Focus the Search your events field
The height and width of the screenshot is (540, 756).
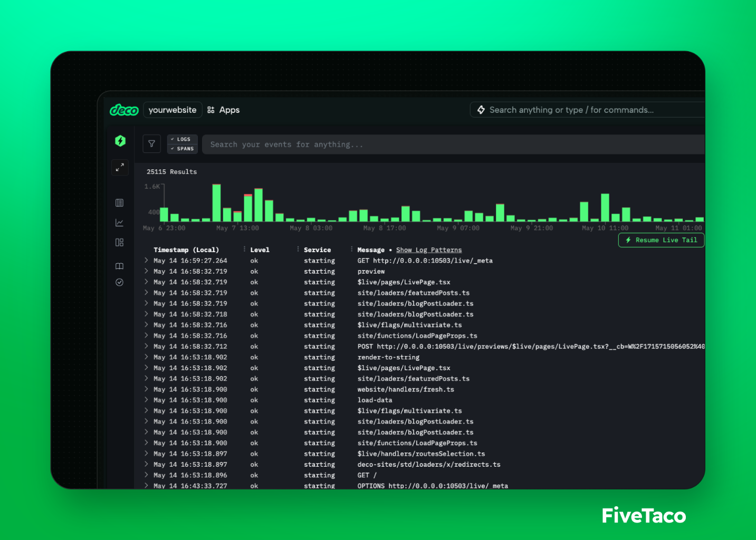[x=453, y=144]
